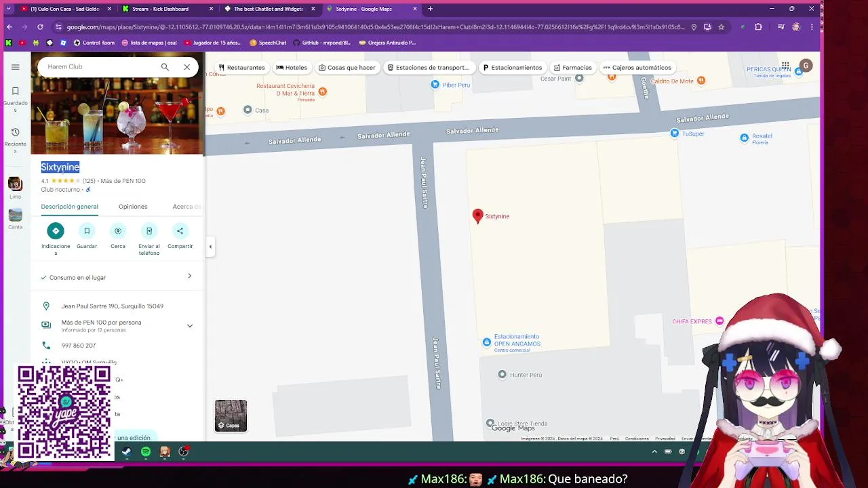Filter map by Hoteles
The image size is (868, 488).
(x=292, y=68)
